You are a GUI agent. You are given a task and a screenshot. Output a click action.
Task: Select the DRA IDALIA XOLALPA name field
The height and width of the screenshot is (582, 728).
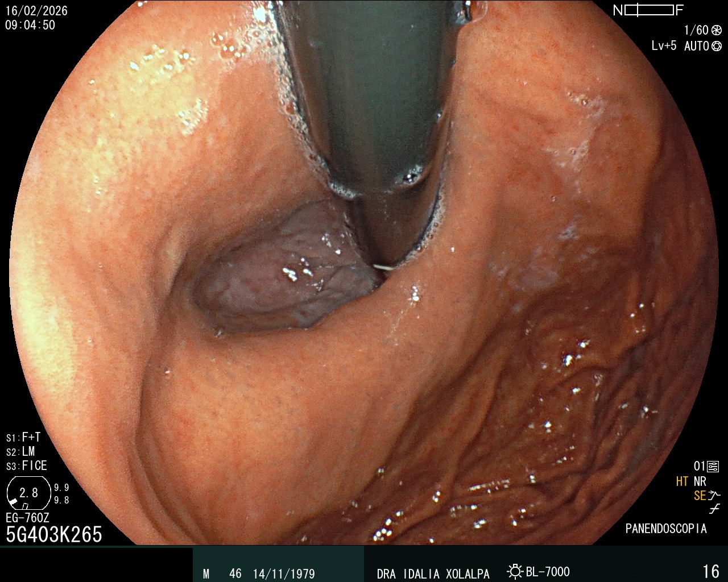pos(433,574)
